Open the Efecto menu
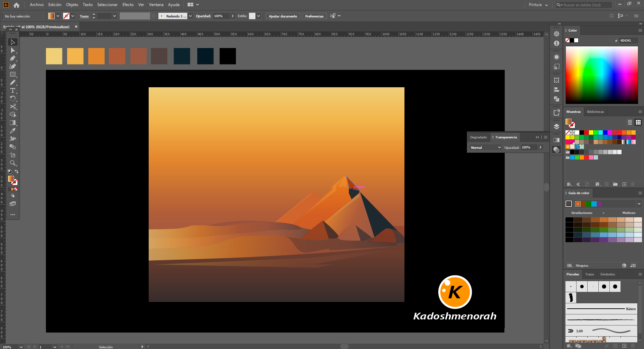The height and width of the screenshot is (349, 644). pos(128,5)
